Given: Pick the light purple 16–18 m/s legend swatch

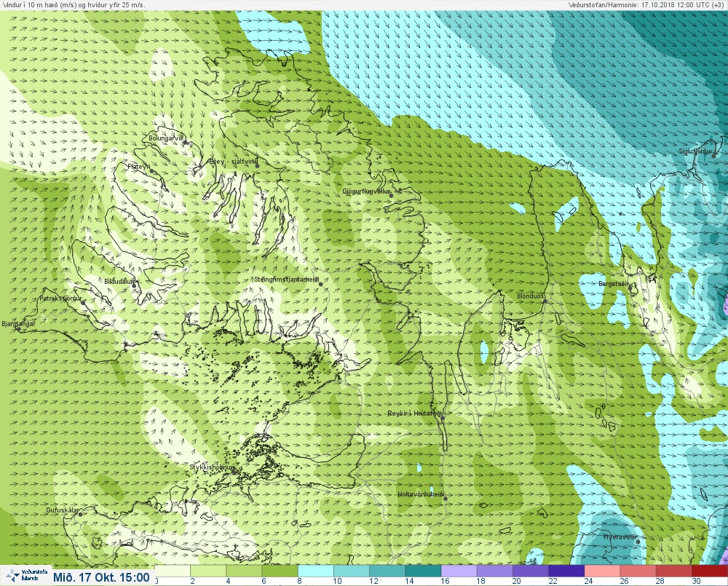Looking at the screenshot, I should 458,571.
